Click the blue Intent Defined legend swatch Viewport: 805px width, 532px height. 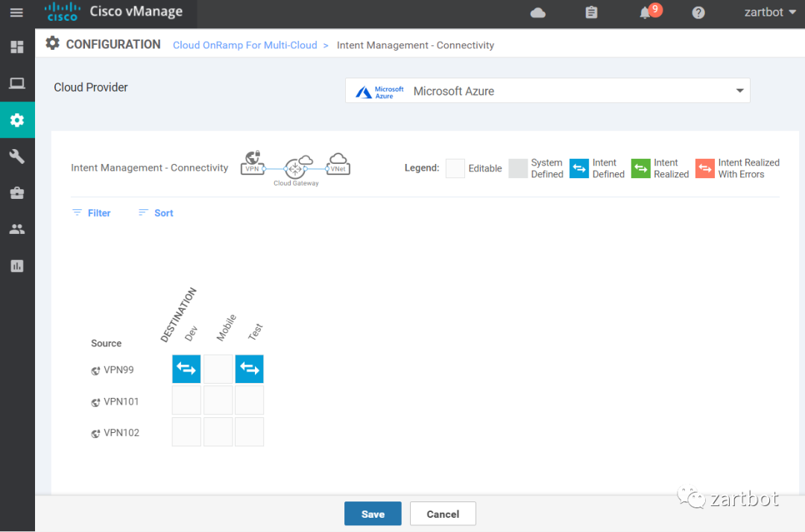point(579,168)
